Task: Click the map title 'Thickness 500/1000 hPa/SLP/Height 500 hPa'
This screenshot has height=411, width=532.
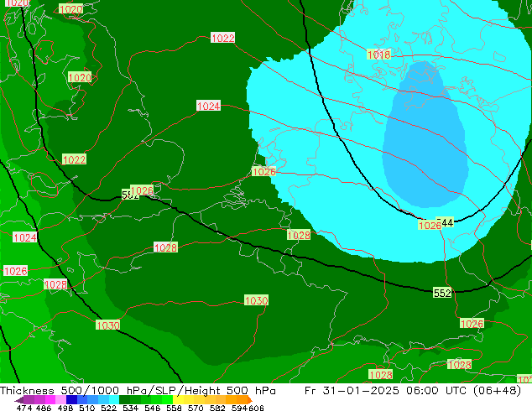Action: 138,390
